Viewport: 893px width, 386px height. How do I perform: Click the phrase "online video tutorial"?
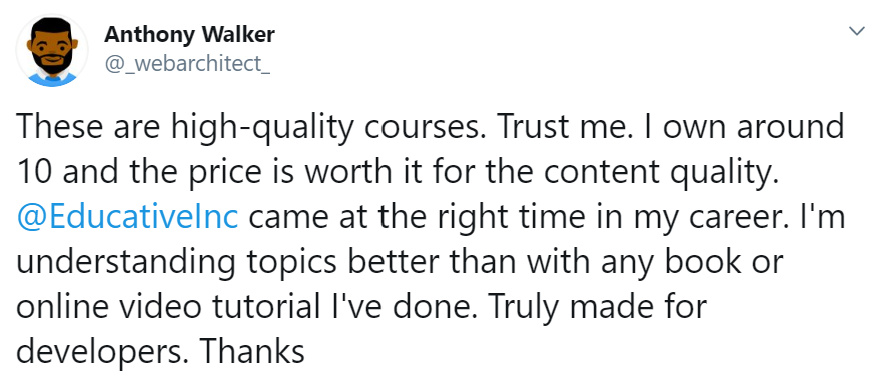click(168, 306)
